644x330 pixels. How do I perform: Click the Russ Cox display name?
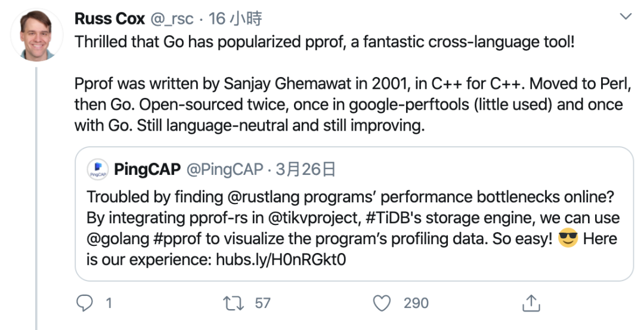110,18
